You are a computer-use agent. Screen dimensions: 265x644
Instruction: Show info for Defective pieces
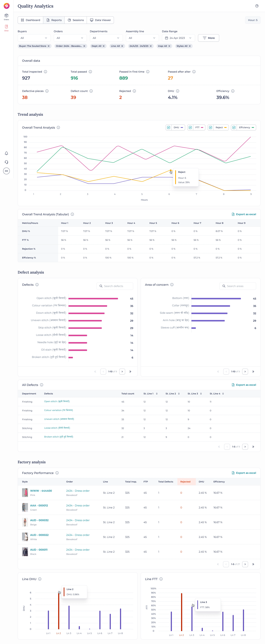point(47,91)
